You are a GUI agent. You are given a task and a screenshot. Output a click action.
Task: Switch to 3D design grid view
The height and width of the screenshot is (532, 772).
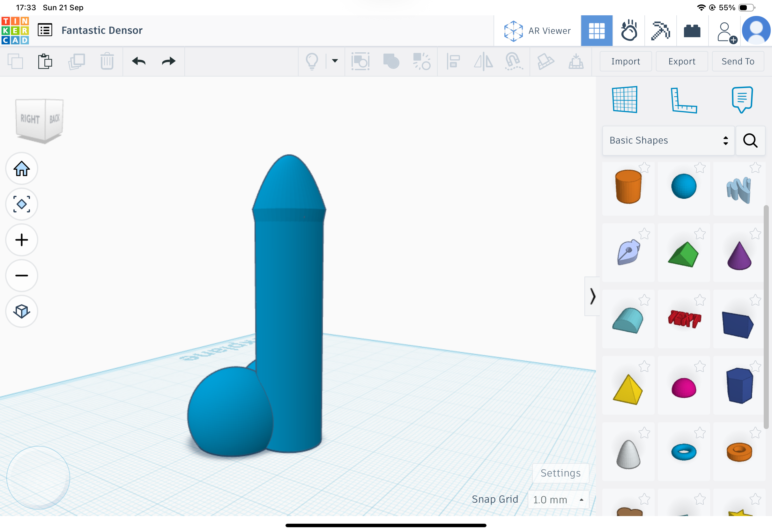[596, 31]
